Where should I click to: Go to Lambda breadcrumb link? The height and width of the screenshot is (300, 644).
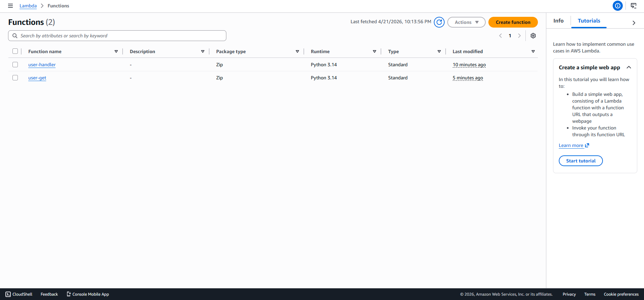click(x=28, y=6)
